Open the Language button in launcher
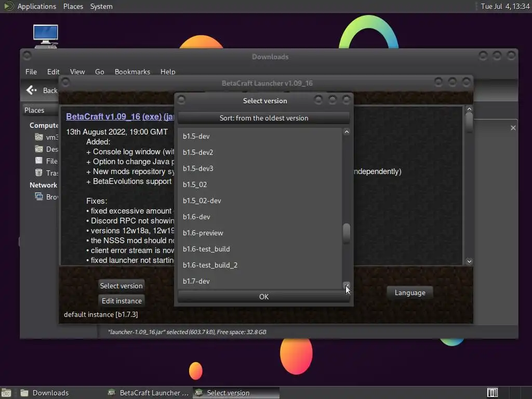Viewport: 532px width, 399px height. coord(410,293)
